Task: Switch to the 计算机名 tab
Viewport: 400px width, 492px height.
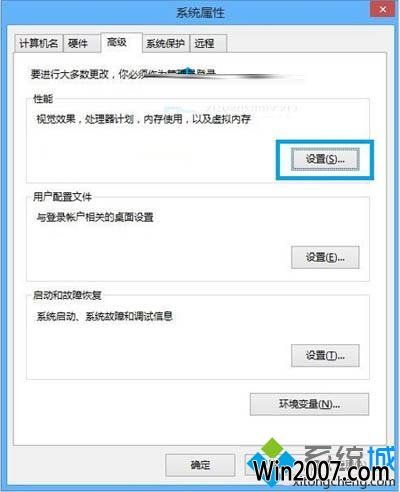Action: (x=38, y=43)
